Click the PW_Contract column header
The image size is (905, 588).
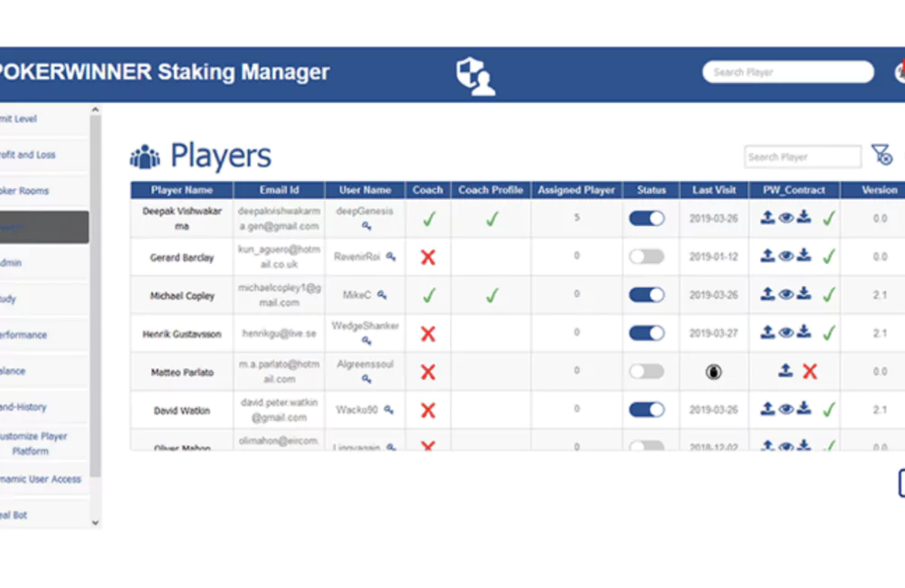[795, 190]
